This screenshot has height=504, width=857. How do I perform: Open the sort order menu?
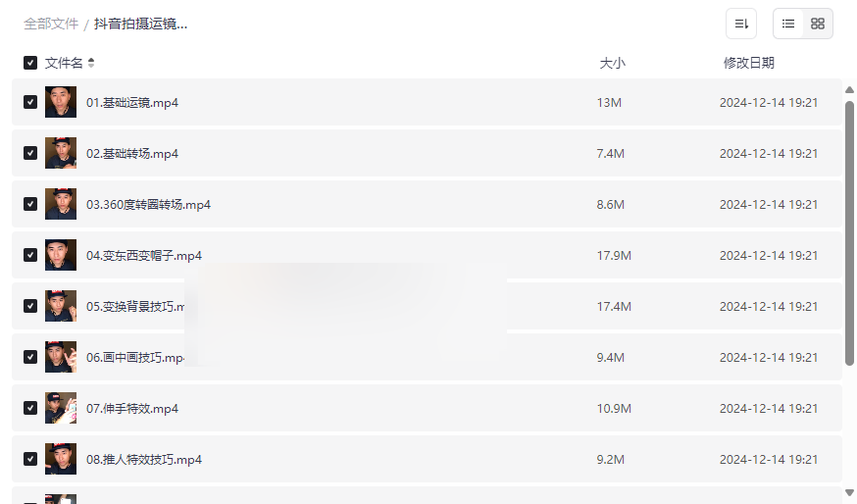(x=741, y=24)
